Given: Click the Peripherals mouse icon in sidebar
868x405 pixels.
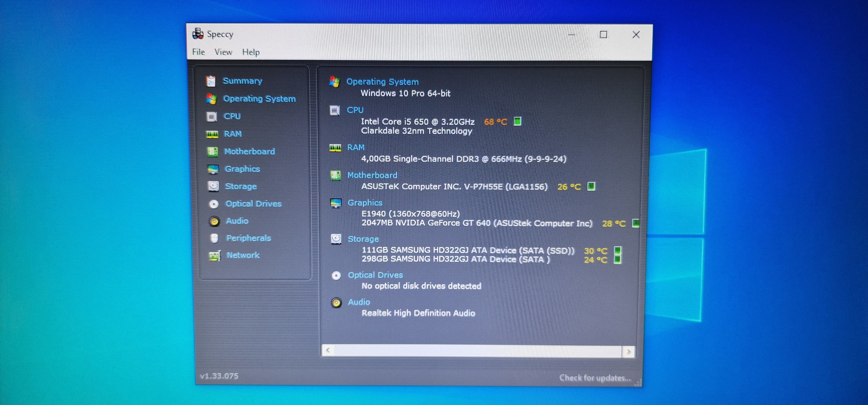Looking at the screenshot, I should click(x=214, y=238).
